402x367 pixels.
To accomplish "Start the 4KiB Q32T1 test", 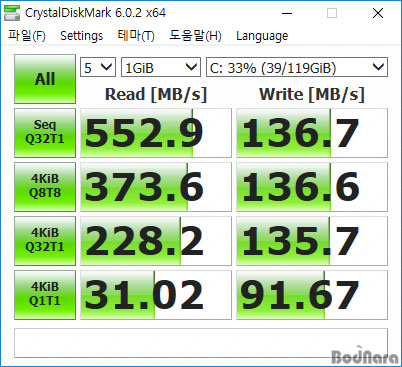I will (x=45, y=241).
